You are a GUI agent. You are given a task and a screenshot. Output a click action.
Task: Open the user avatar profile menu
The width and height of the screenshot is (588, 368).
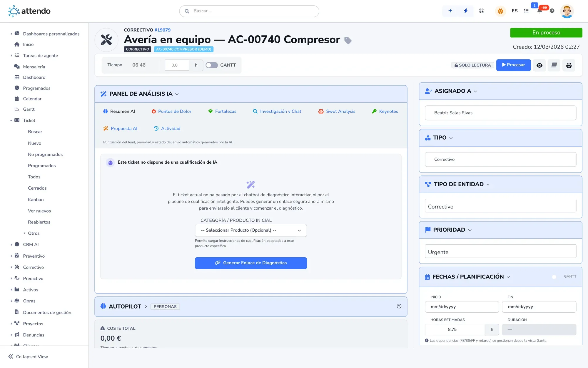click(567, 11)
